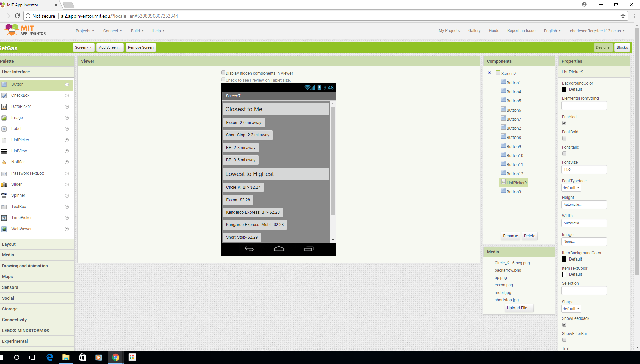Click the Upload File button
640x364 pixels.
[x=519, y=308]
